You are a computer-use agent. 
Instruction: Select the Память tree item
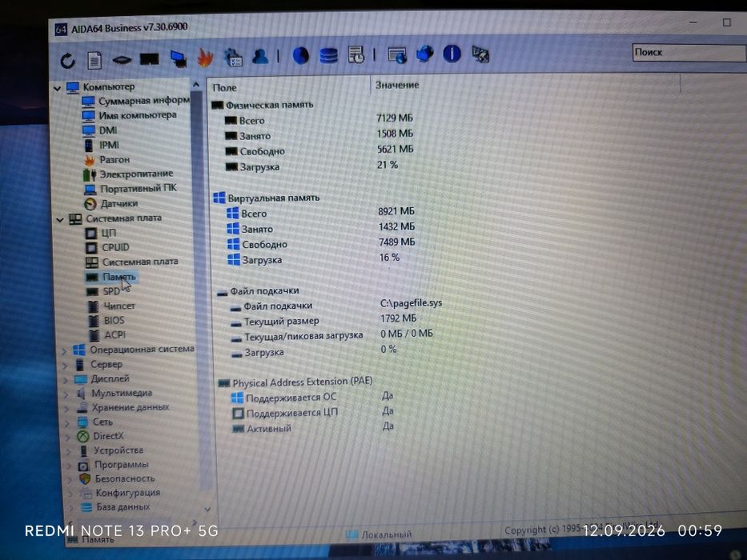(119, 277)
